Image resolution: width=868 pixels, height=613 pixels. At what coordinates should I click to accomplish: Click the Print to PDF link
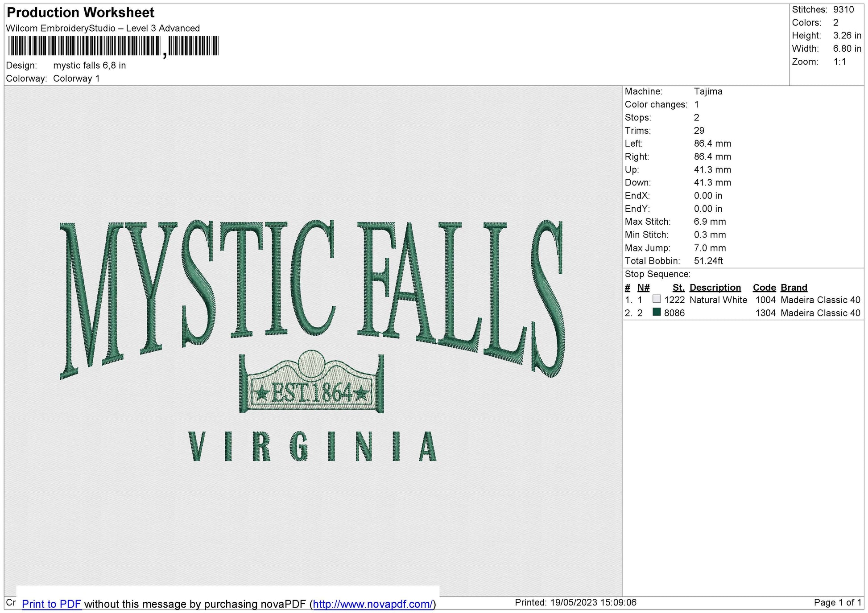coord(52,604)
